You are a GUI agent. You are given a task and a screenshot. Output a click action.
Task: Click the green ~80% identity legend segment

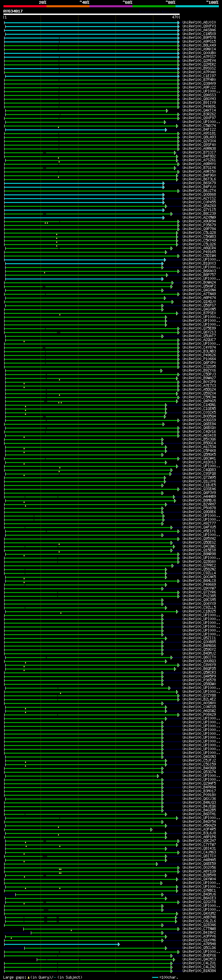pyautogui.click(x=154, y=6)
